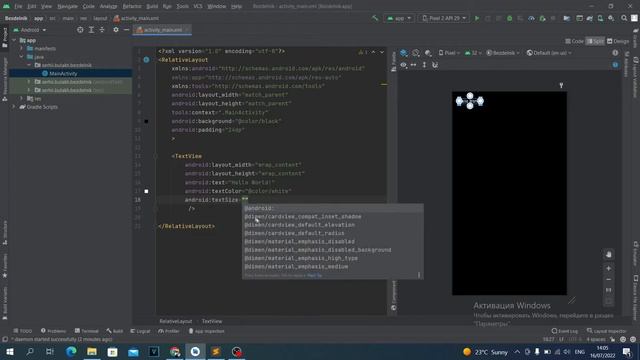The height and width of the screenshot is (360, 640).
Task: Click the magnet autoconnect icon
Action: (435, 65)
